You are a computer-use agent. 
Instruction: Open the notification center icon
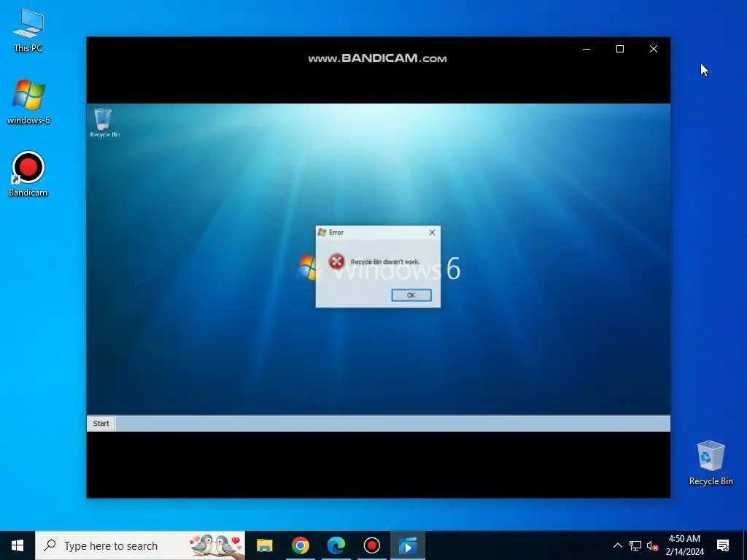[x=723, y=545]
